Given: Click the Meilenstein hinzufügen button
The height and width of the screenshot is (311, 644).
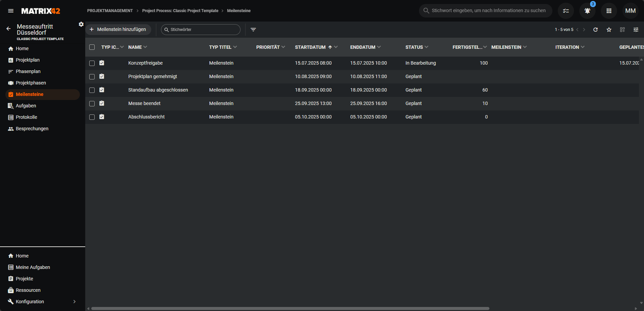Looking at the screenshot, I should click(x=118, y=30).
